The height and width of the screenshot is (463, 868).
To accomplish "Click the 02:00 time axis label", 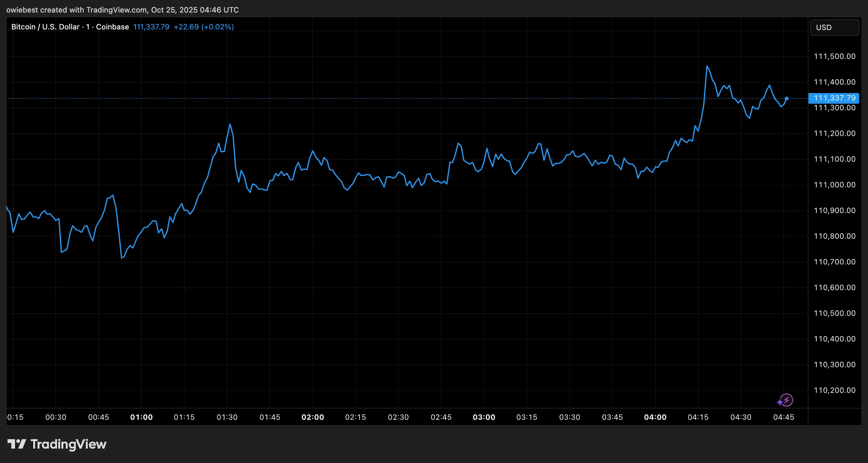I will click(x=312, y=417).
